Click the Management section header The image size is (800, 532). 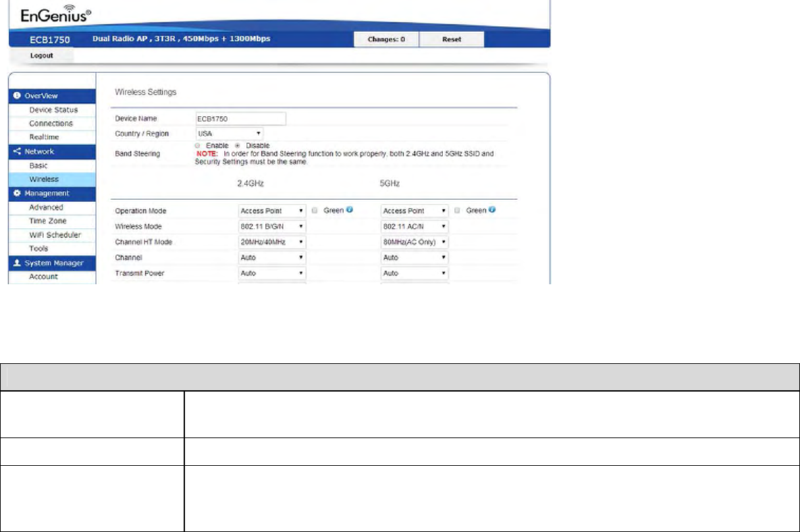coord(52,194)
